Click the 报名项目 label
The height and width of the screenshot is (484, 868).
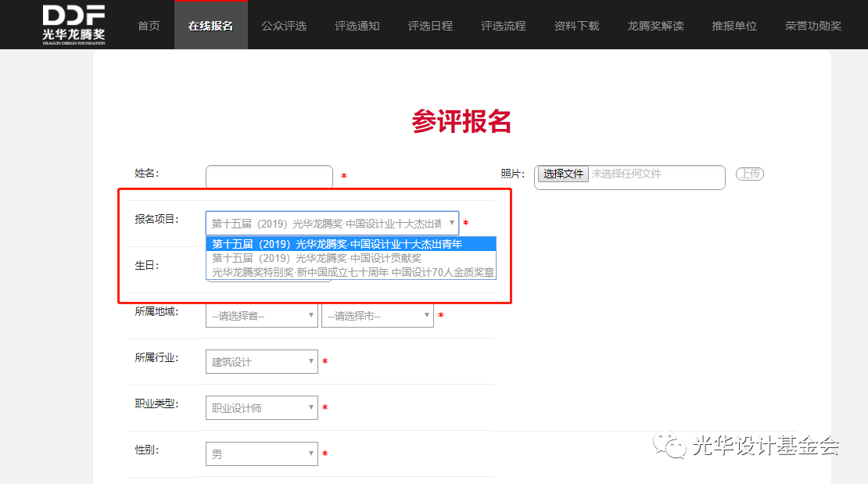click(x=156, y=219)
